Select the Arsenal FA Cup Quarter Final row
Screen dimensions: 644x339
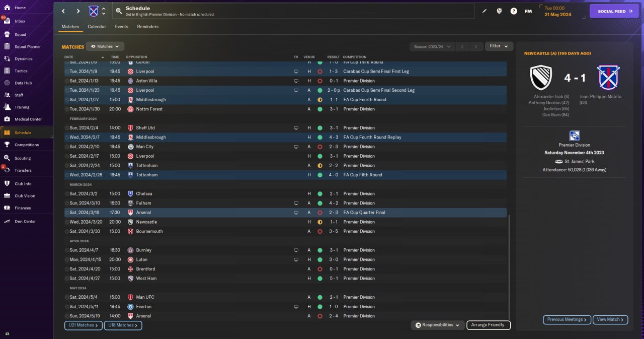[x=286, y=213]
